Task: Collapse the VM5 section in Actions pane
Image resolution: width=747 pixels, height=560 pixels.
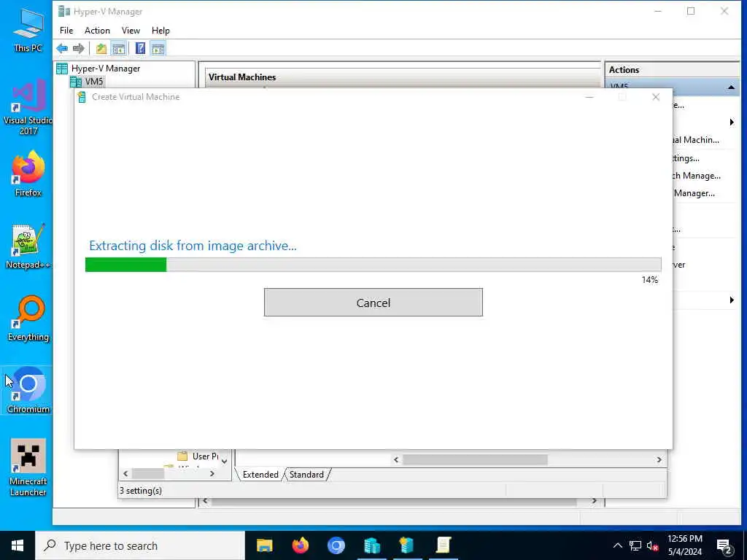Action: 731,87
